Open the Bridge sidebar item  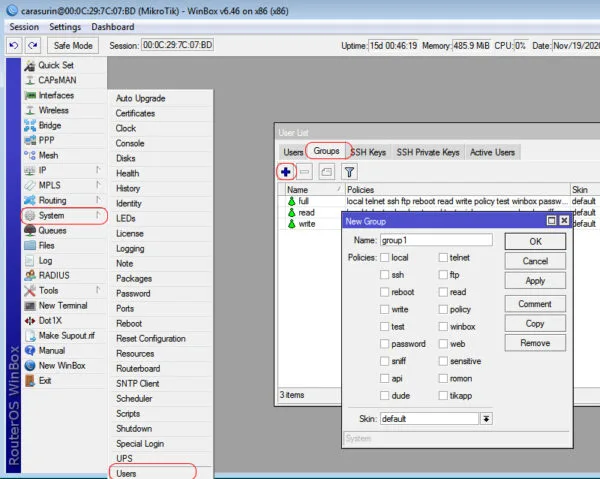click(50, 125)
